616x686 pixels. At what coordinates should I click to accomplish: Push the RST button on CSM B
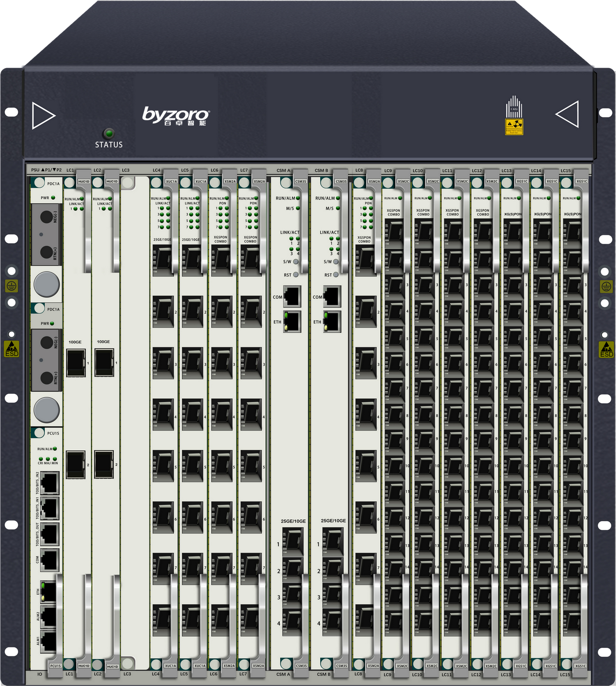click(336, 275)
